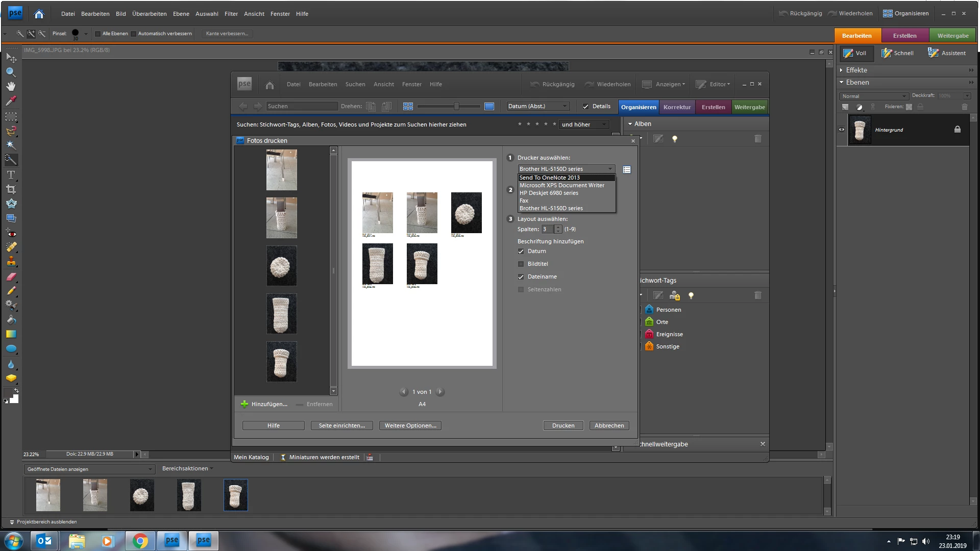
Task: Click the Drucken button
Action: (563, 425)
